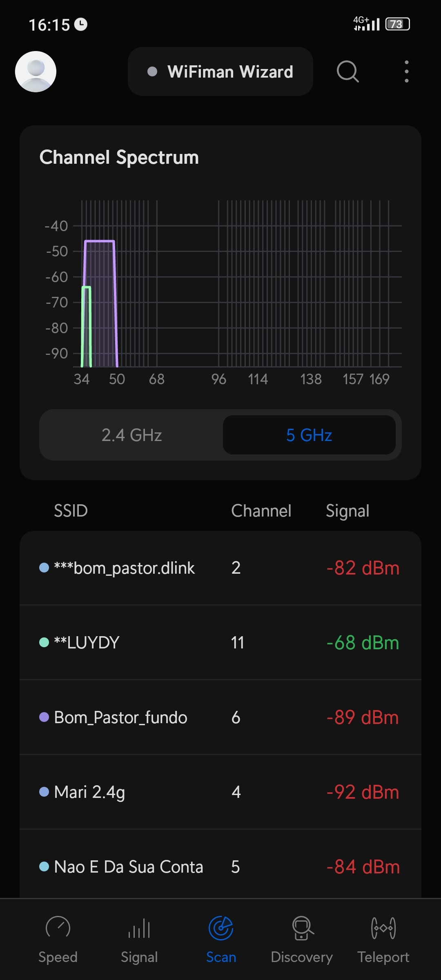The height and width of the screenshot is (980, 441).
Task: Tap the search magnifier icon
Action: click(x=347, y=71)
